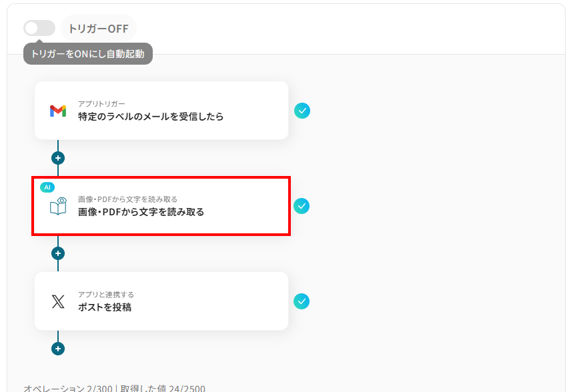Toggle the trigger ON/OFF switch
This screenshot has width=569, height=392.
click(x=39, y=28)
